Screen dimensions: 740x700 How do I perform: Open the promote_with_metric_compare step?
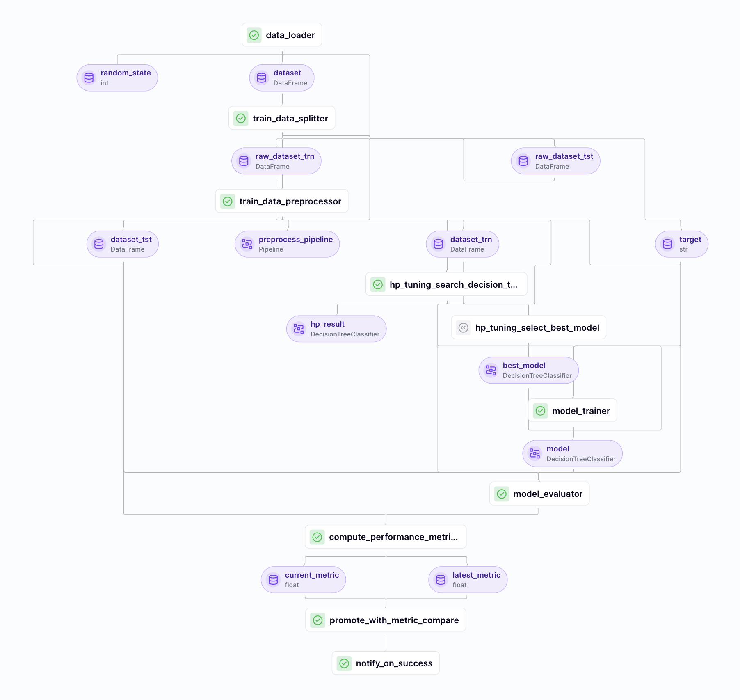[386, 620]
